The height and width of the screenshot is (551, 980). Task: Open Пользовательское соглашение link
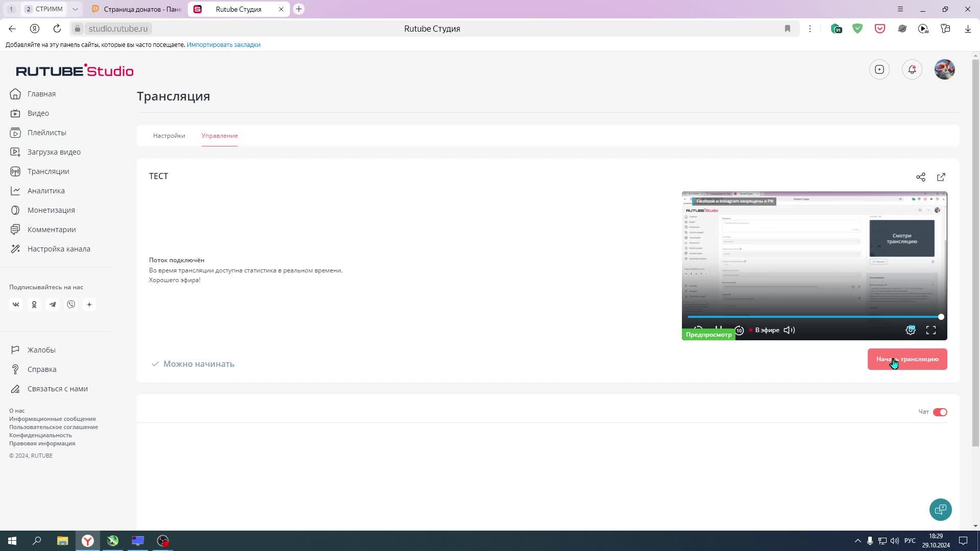(54, 427)
